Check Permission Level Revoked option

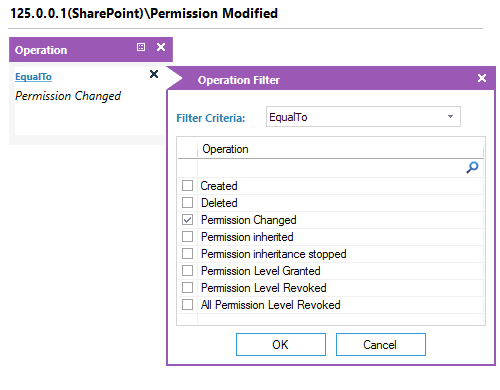pos(187,287)
